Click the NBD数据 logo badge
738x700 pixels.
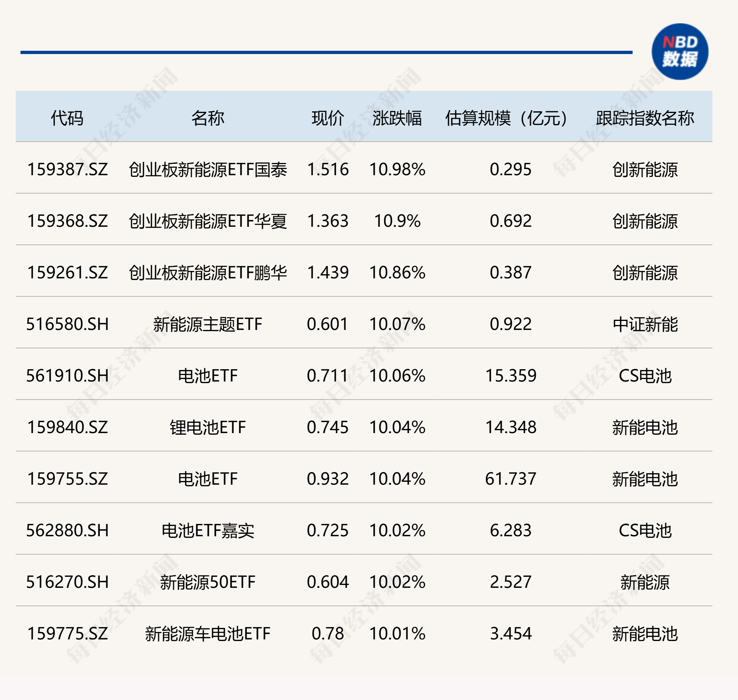coord(680,52)
